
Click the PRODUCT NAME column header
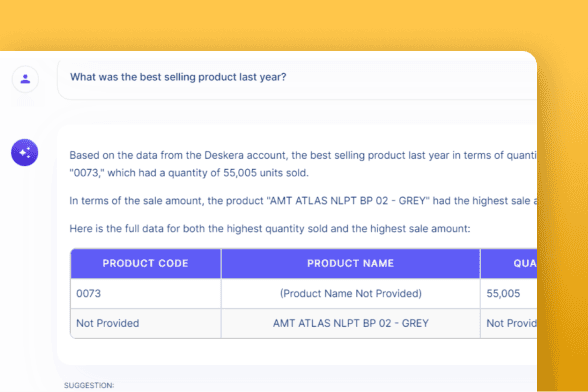coord(351,263)
